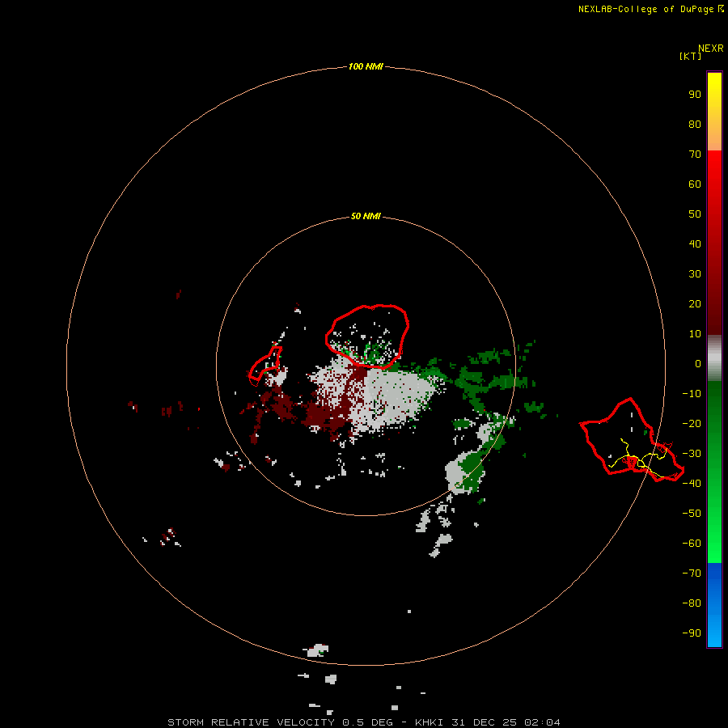Pick the light blue bottom segment of color bar
Image resolution: width=728 pixels, height=728 pixels.
pyautogui.click(x=714, y=633)
